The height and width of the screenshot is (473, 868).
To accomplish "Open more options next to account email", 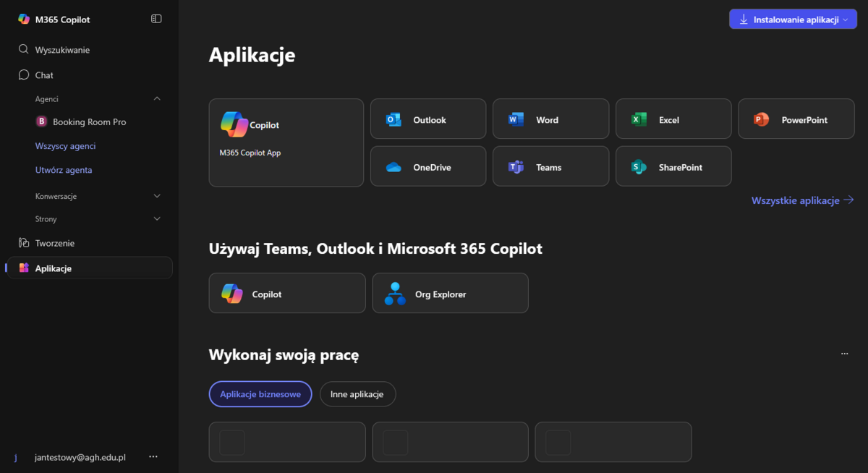I will pos(153,457).
